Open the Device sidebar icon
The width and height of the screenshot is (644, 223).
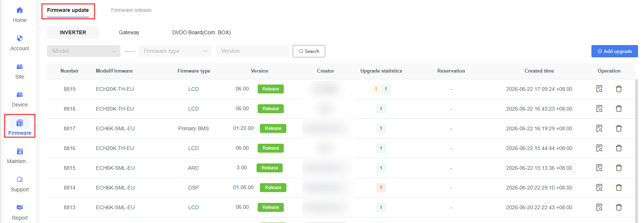click(20, 95)
